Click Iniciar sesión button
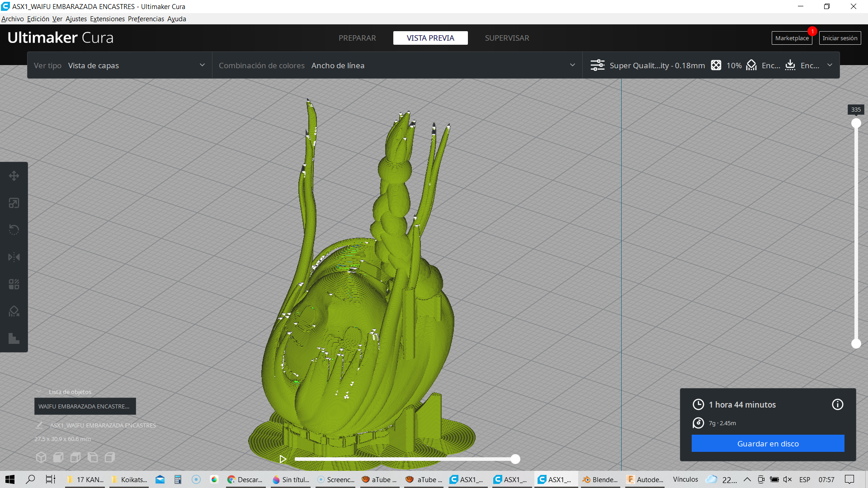The height and width of the screenshot is (488, 868). pyautogui.click(x=840, y=38)
